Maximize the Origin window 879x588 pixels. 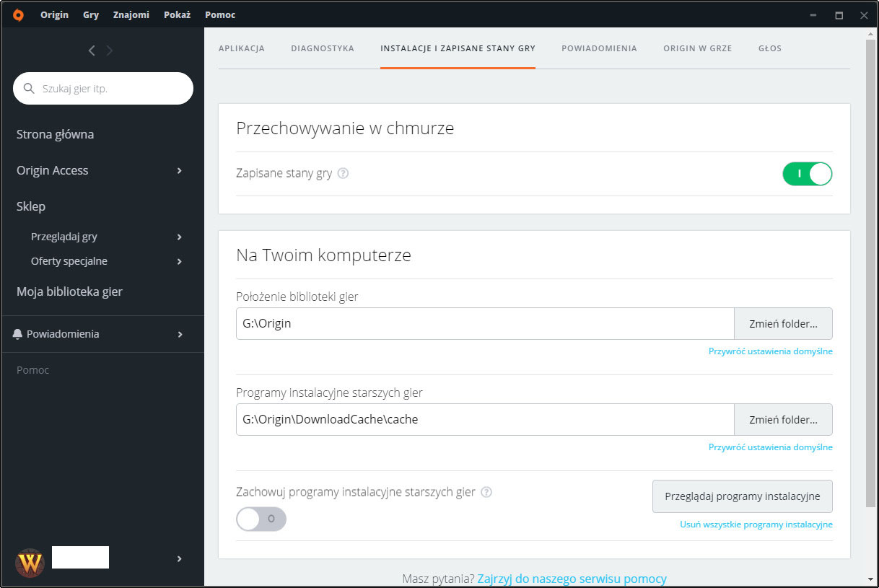[x=839, y=15]
